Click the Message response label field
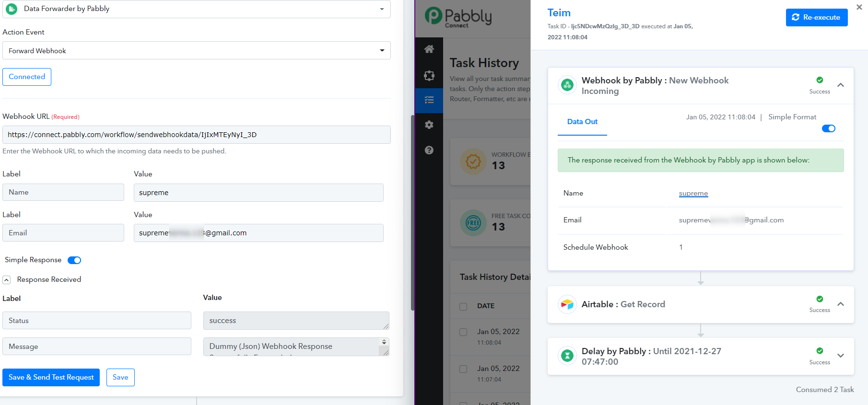868x405 pixels. 97,347
